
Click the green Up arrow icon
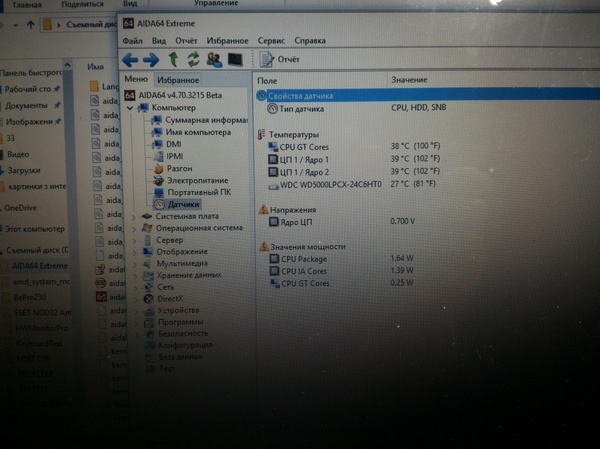pos(173,60)
